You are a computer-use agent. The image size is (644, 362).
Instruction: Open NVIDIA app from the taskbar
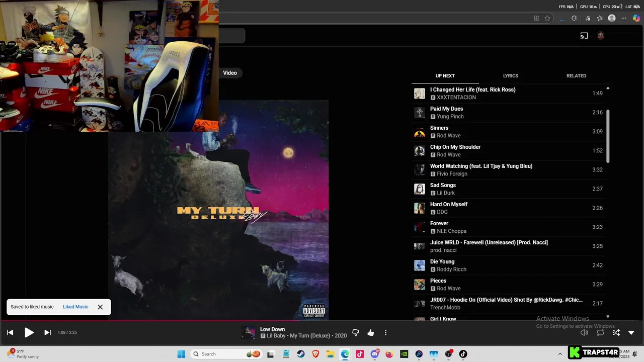404,354
